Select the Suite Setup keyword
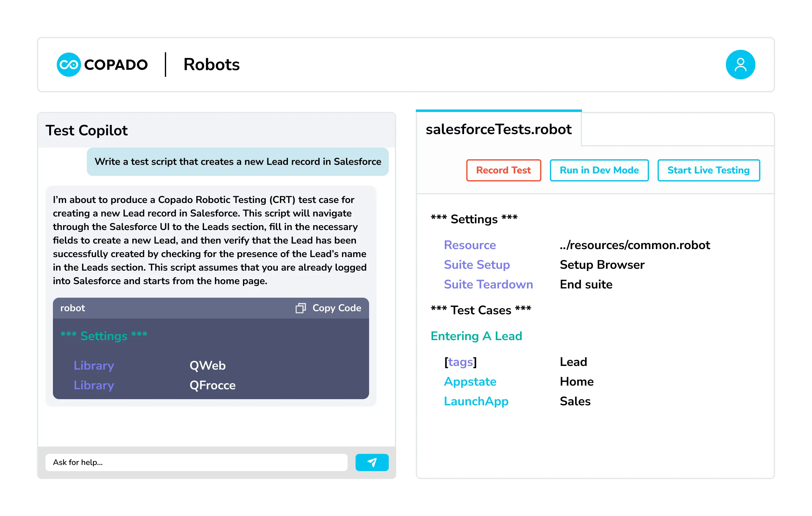This screenshot has width=812, height=516. click(x=477, y=265)
